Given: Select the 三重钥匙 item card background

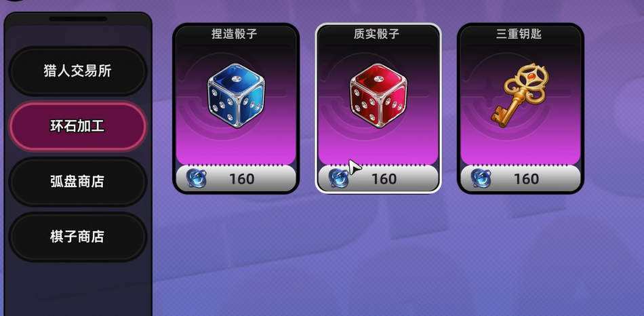Looking at the screenshot, I should point(521,108).
